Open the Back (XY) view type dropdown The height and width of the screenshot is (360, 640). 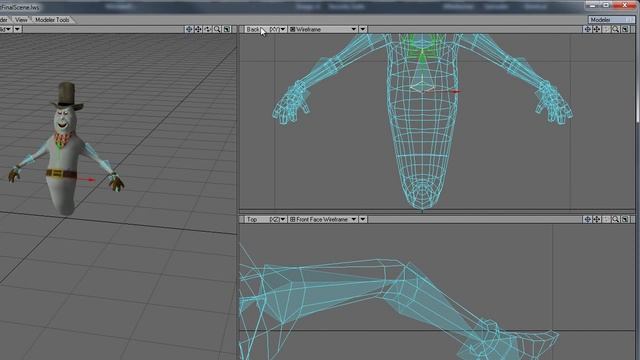pyautogui.click(x=265, y=29)
